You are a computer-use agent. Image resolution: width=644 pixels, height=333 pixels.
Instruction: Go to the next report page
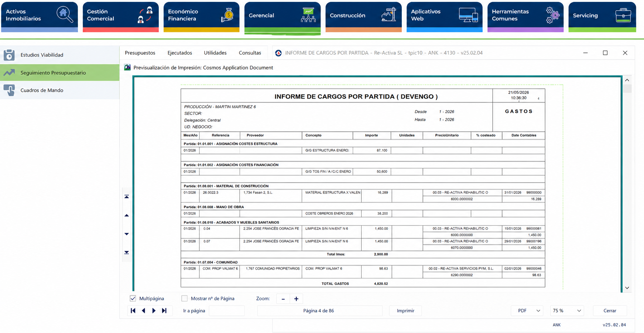[x=154, y=311]
